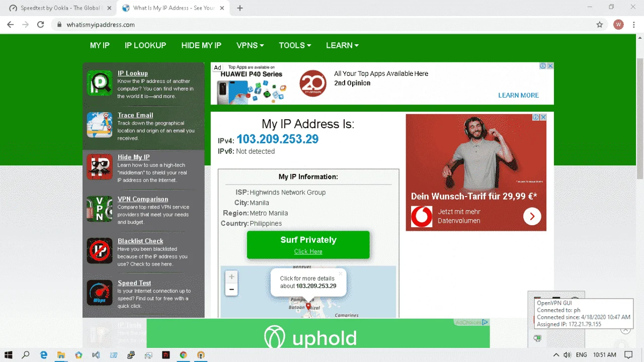Click the Vodafone ad image
644x362 pixels.
pos(476,172)
